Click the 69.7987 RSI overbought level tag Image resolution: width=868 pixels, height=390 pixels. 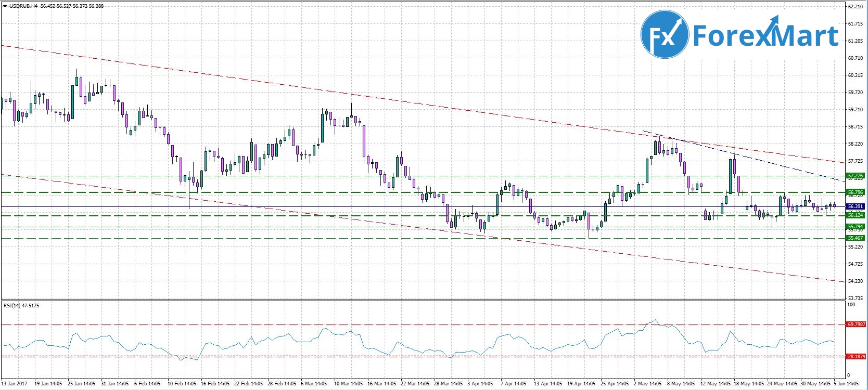coord(856,324)
